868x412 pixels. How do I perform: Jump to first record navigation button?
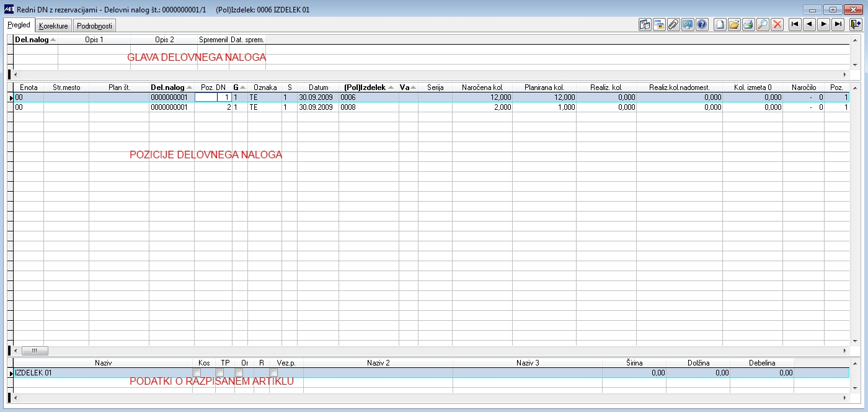(795, 25)
